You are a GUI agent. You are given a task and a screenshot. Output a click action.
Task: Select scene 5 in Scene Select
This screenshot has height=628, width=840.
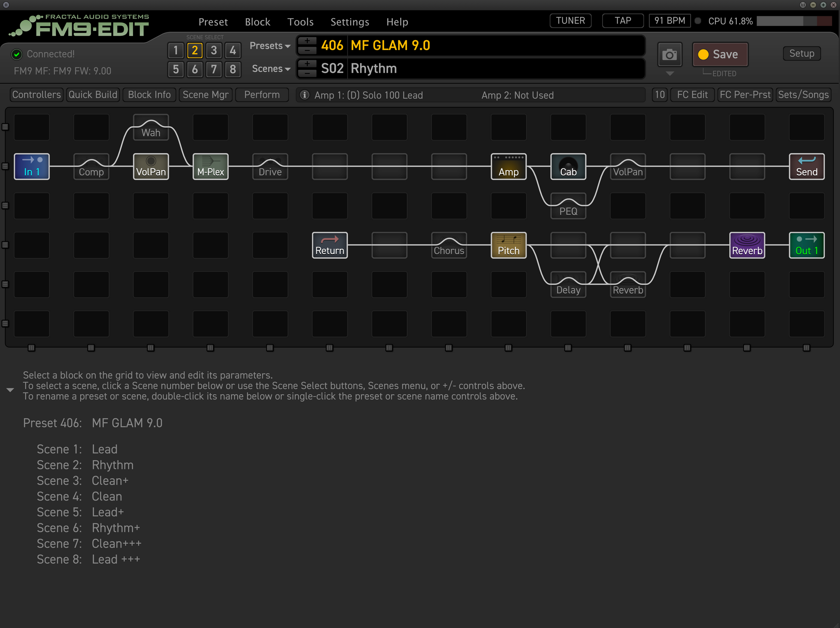click(176, 69)
